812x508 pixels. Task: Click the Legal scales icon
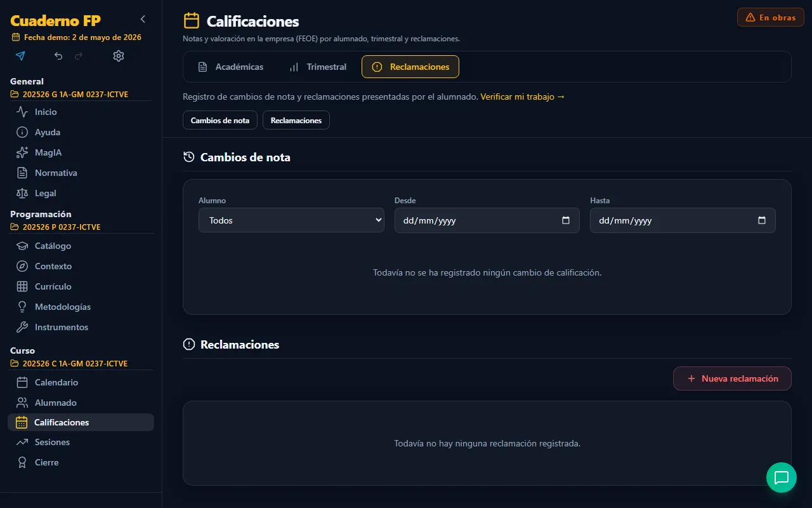click(22, 193)
